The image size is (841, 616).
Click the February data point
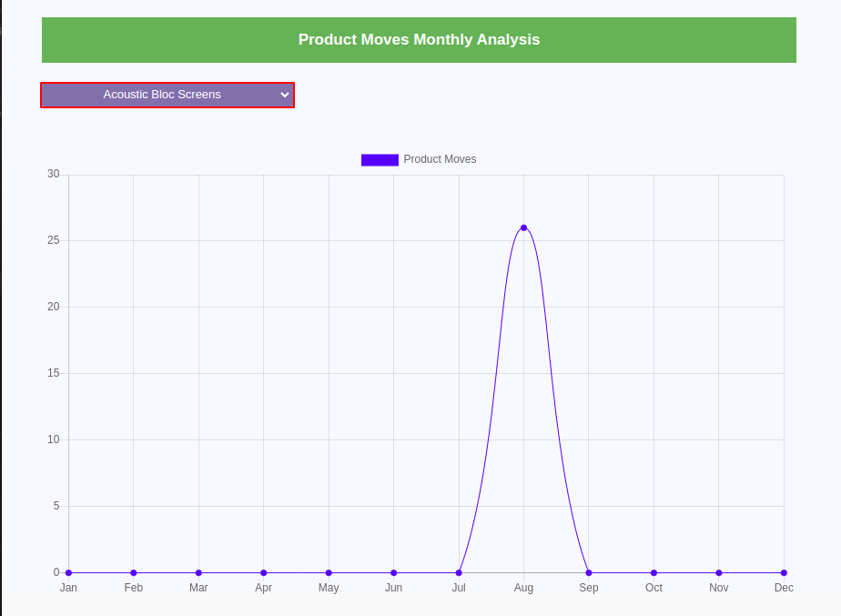pos(134,572)
